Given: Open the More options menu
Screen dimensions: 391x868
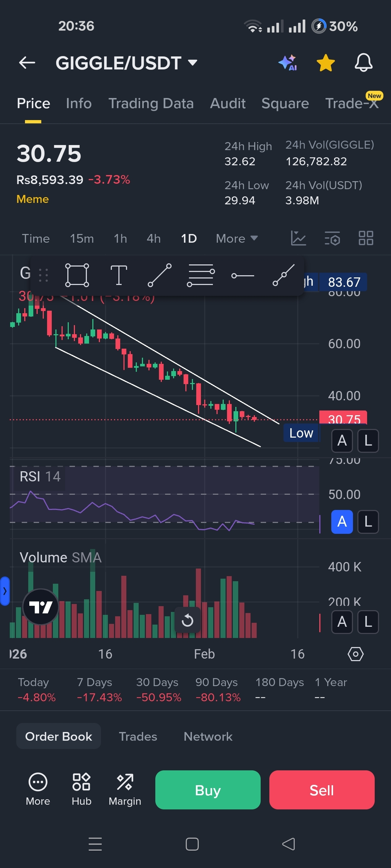Looking at the screenshot, I should [x=38, y=790].
